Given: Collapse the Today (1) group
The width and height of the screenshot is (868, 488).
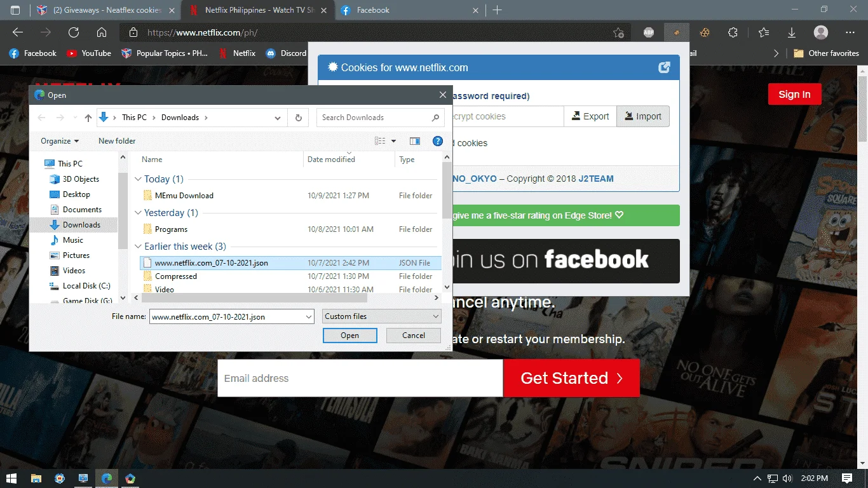Looking at the screenshot, I should pos(139,179).
